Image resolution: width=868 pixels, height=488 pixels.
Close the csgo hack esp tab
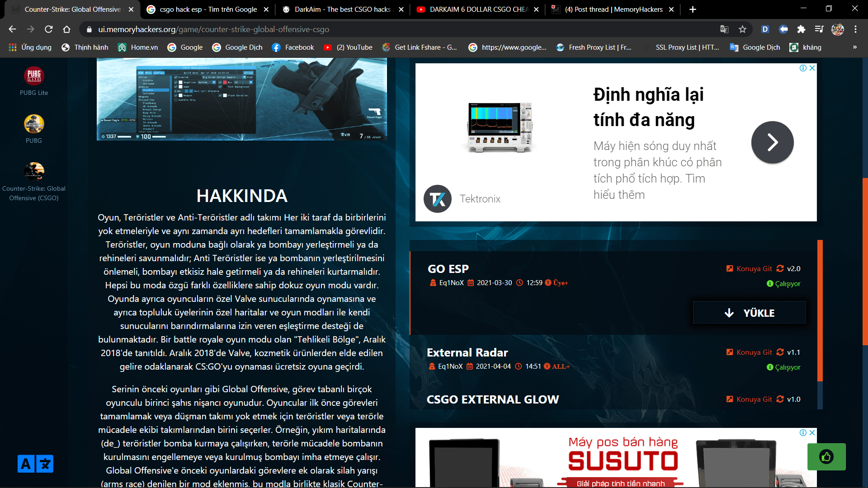click(x=266, y=9)
